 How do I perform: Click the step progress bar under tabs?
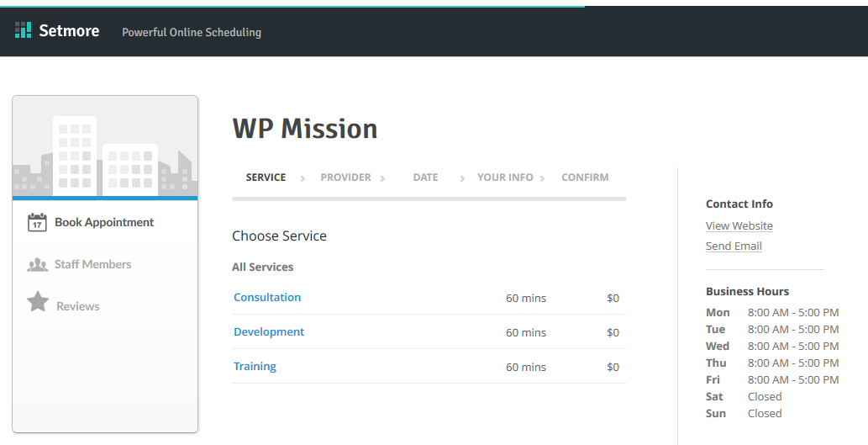point(429,199)
